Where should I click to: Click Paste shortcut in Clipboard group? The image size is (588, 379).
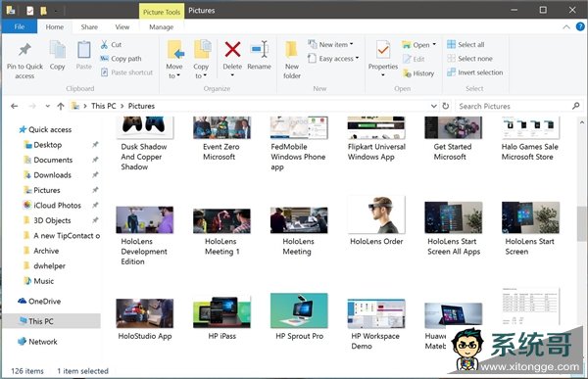(126, 72)
